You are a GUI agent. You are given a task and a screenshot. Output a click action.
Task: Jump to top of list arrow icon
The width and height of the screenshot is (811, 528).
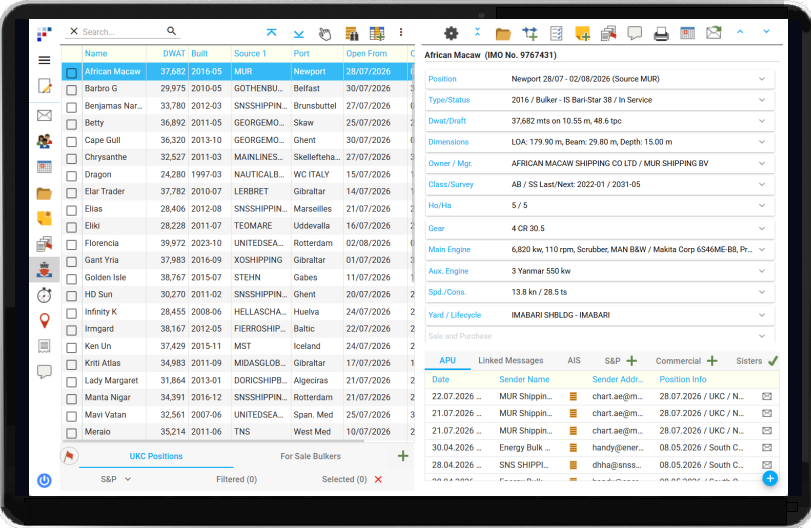pyautogui.click(x=272, y=33)
